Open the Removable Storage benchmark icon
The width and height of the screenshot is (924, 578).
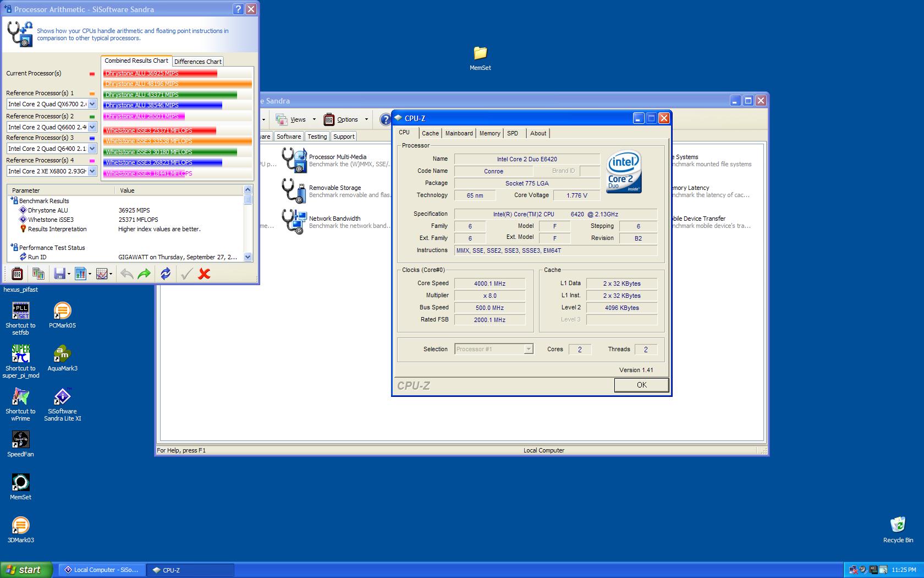tap(294, 191)
